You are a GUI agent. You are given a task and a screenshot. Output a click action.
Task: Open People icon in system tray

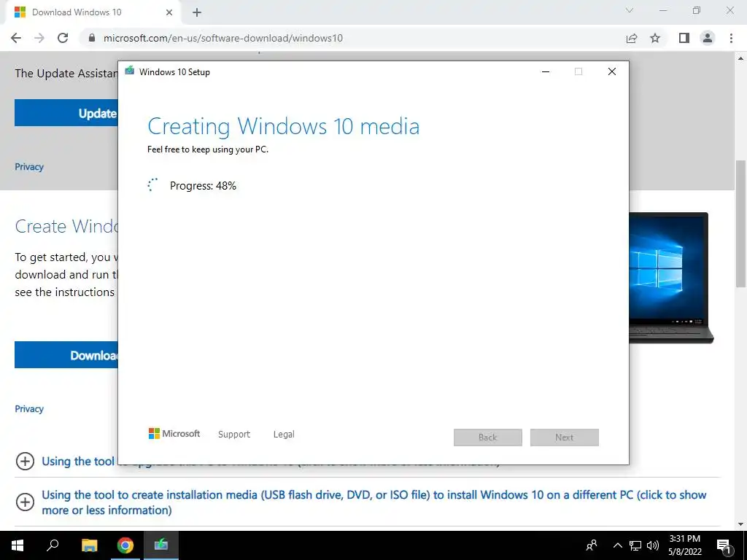(592, 545)
